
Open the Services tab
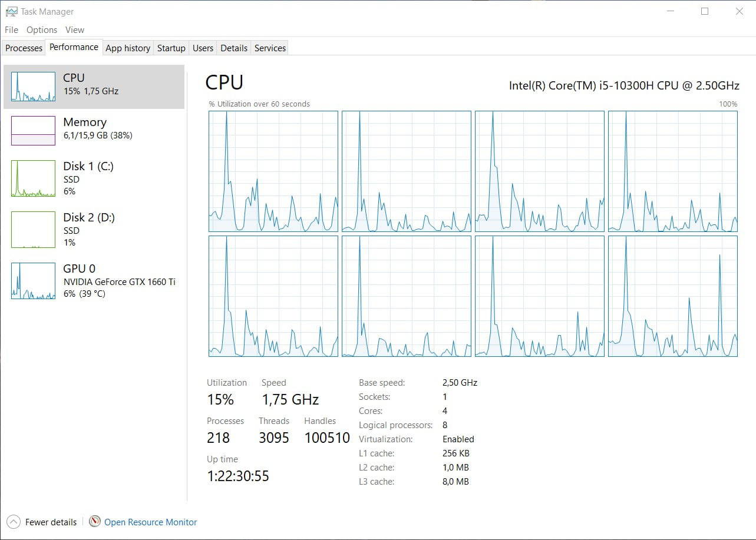tap(270, 48)
